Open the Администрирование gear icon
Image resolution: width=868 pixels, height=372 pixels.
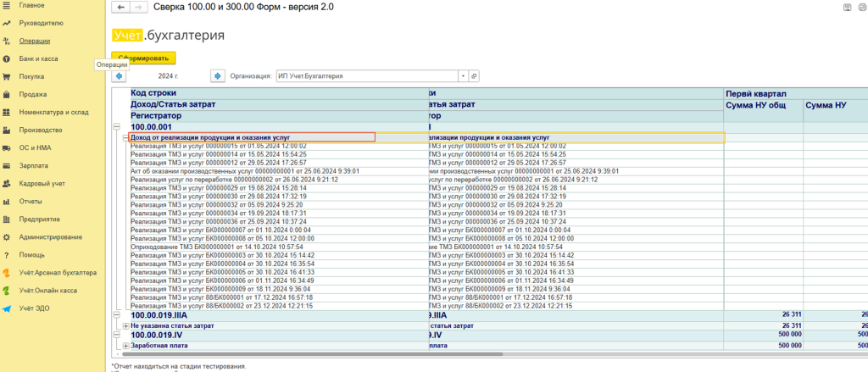tap(7, 237)
